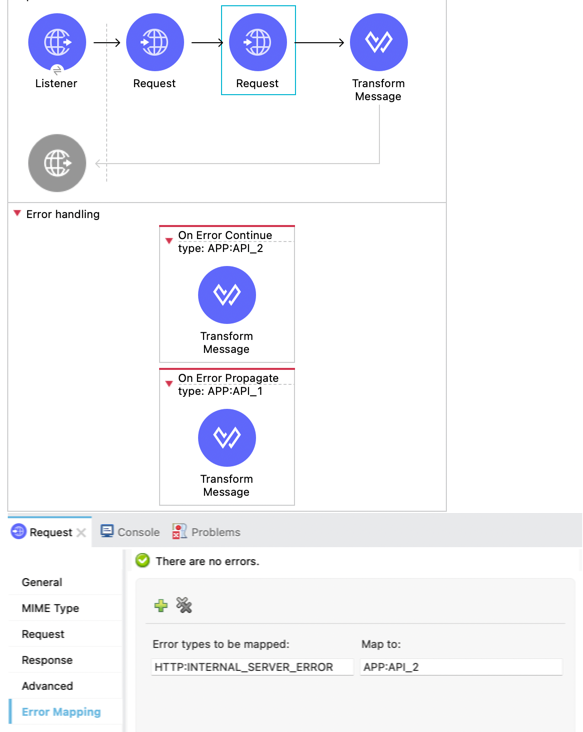The image size is (583, 732).
Task: Click the APP:API_2 Map to field
Action: click(x=461, y=667)
